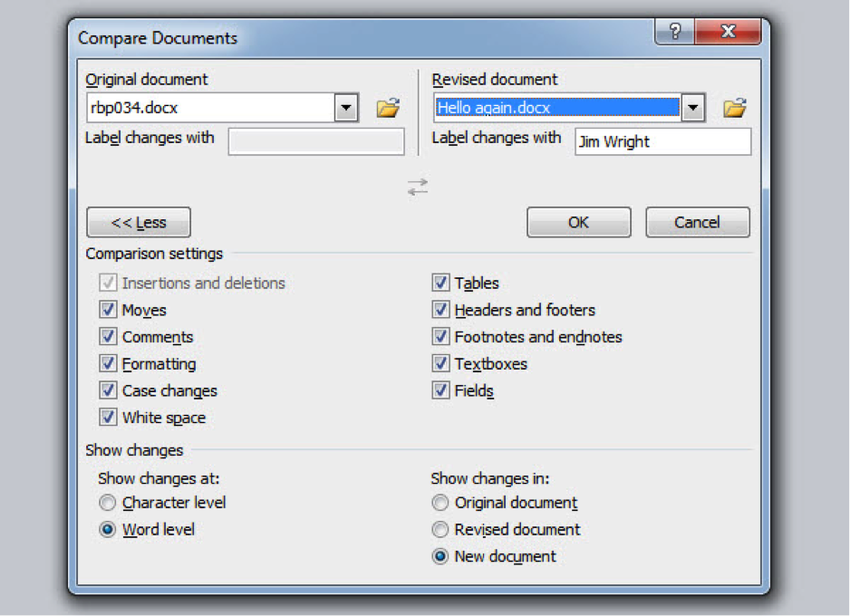Toggle the Comments checkbox
This screenshot has height=616, width=850.
(108, 337)
